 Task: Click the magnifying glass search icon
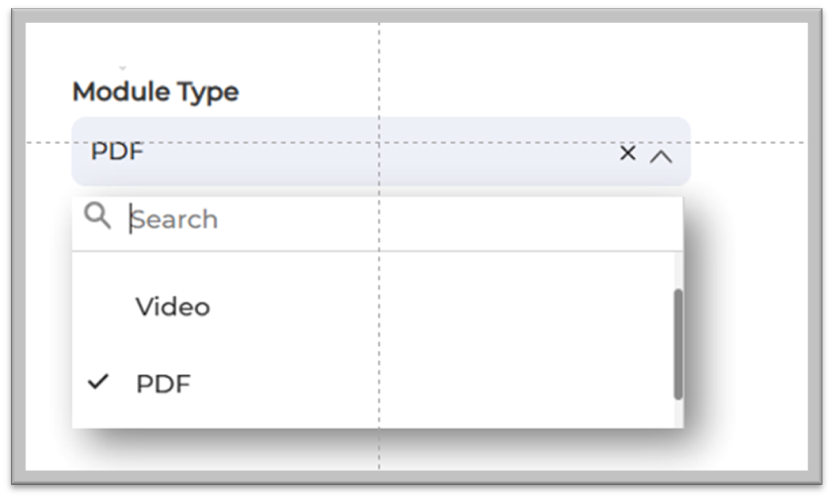click(x=97, y=216)
